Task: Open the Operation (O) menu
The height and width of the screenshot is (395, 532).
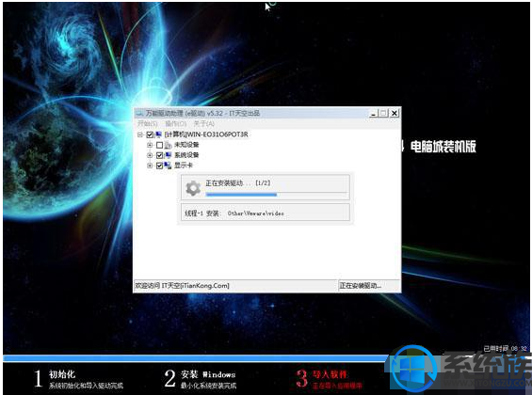Action: pos(176,123)
